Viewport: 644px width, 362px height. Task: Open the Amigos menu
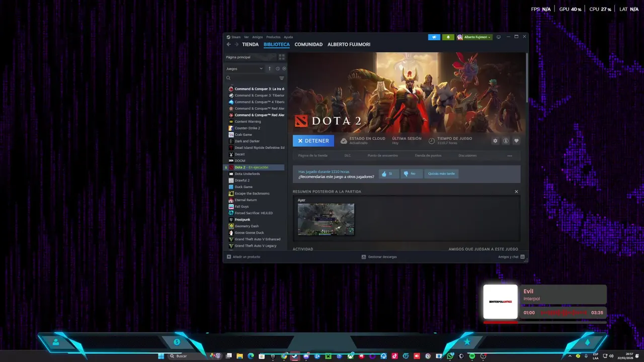tap(258, 37)
